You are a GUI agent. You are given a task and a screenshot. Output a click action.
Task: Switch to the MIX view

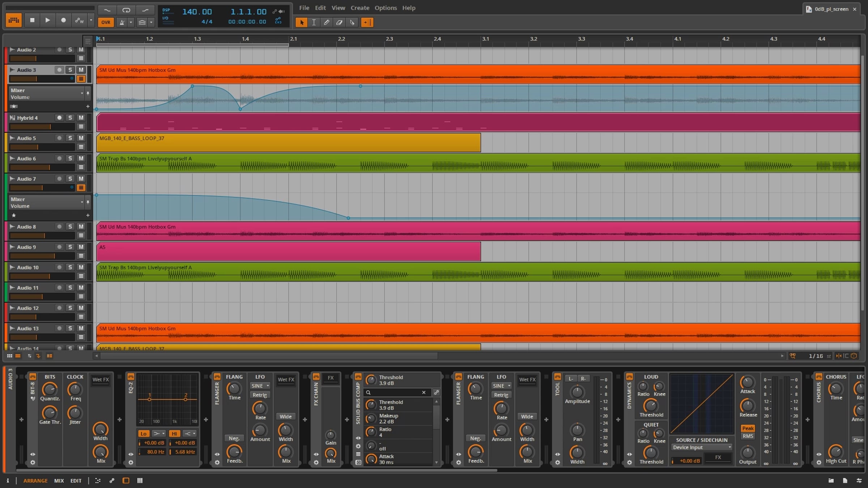click(x=59, y=480)
